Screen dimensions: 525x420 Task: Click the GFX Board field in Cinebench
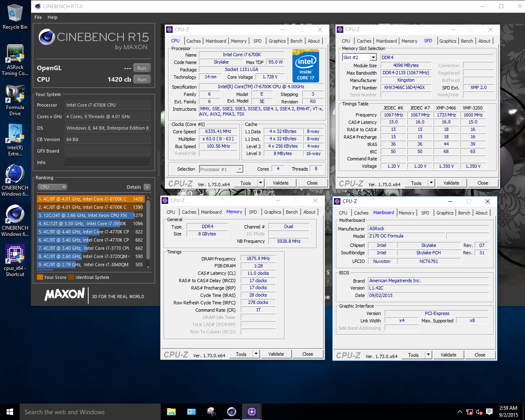click(x=107, y=151)
